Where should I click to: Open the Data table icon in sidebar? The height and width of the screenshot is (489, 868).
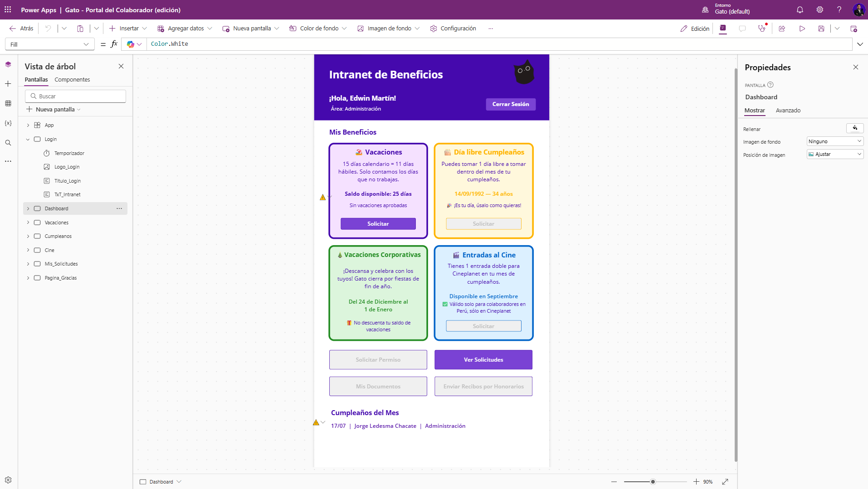click(8, 103)
